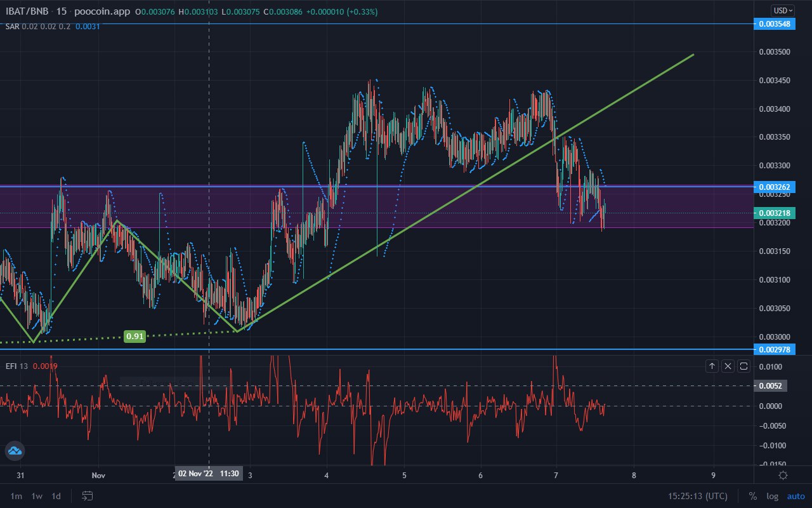
Task: Open the go-to-date calendar icon
Action: pyautogui.click(x=88, y=495)
